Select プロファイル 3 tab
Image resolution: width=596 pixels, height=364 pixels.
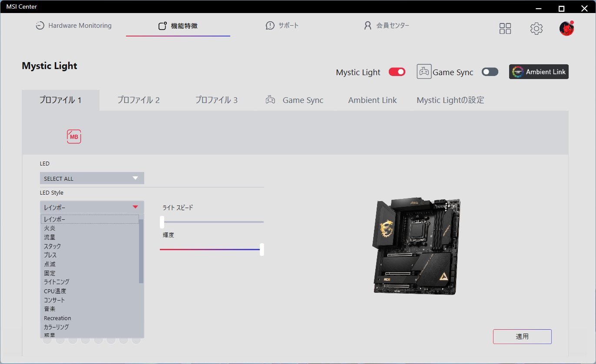coord(216,100)
